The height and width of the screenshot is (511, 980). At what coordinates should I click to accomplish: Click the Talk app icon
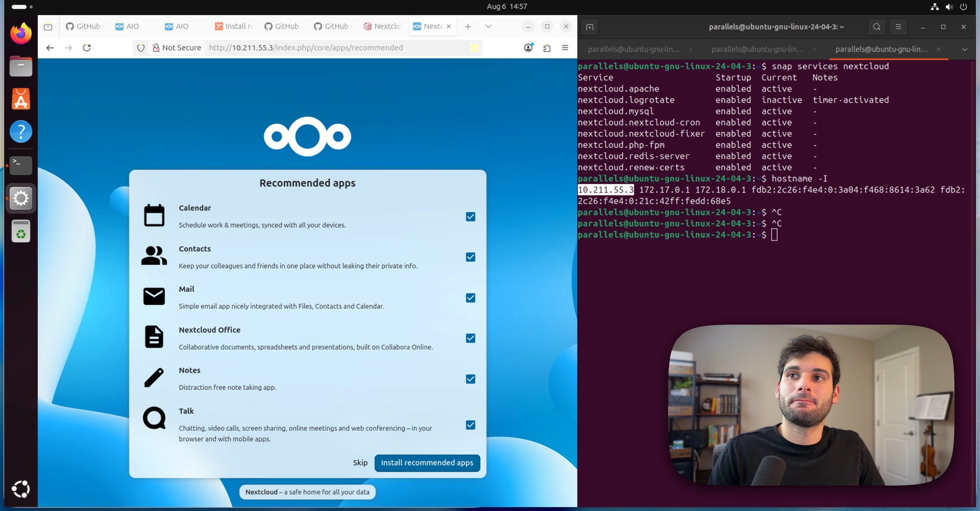point(154,418)
